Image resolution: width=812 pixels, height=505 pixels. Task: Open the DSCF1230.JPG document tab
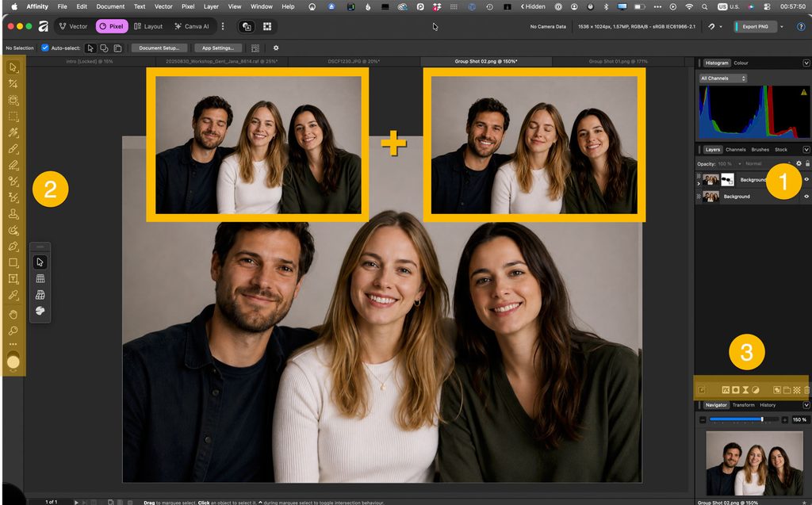tap(354, 61)
